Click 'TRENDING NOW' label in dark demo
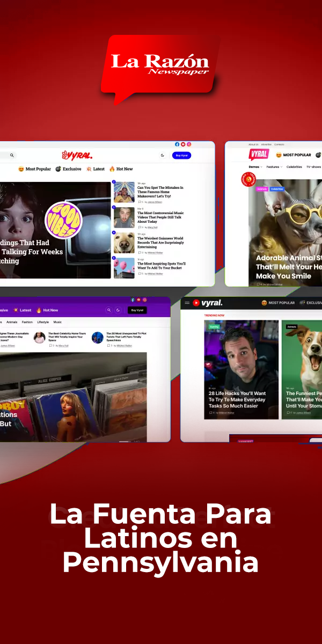 click(215, 316)
